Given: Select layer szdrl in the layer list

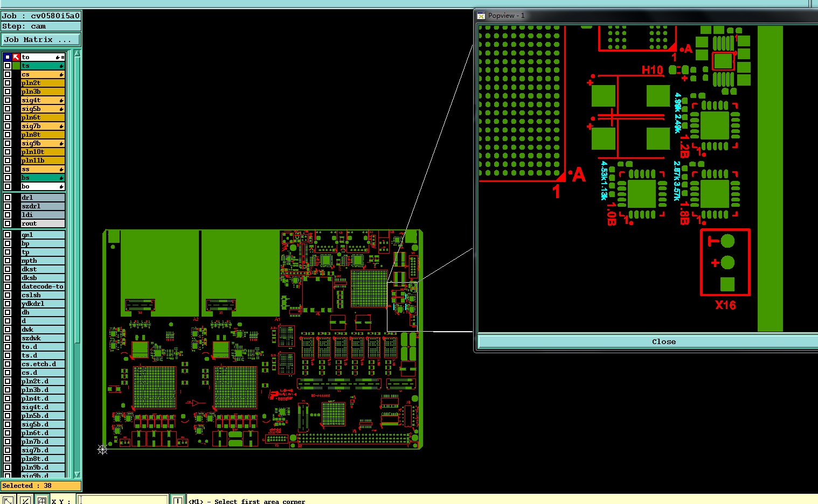Looking at the screenshot, I should [43, 206].
